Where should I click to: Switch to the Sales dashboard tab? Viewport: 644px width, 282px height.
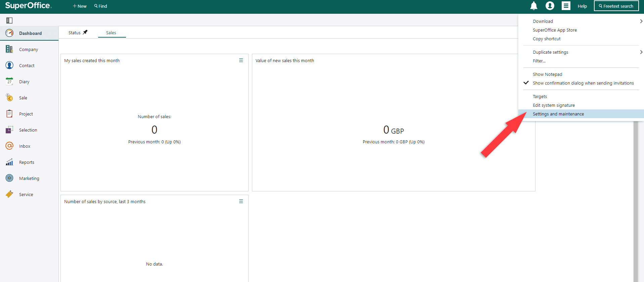point(111,33)
